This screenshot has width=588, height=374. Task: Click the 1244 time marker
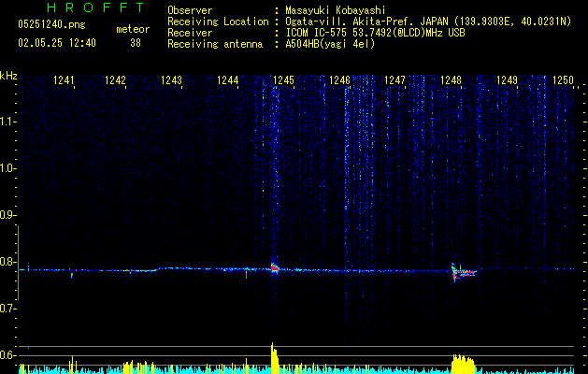coord(227,79)
